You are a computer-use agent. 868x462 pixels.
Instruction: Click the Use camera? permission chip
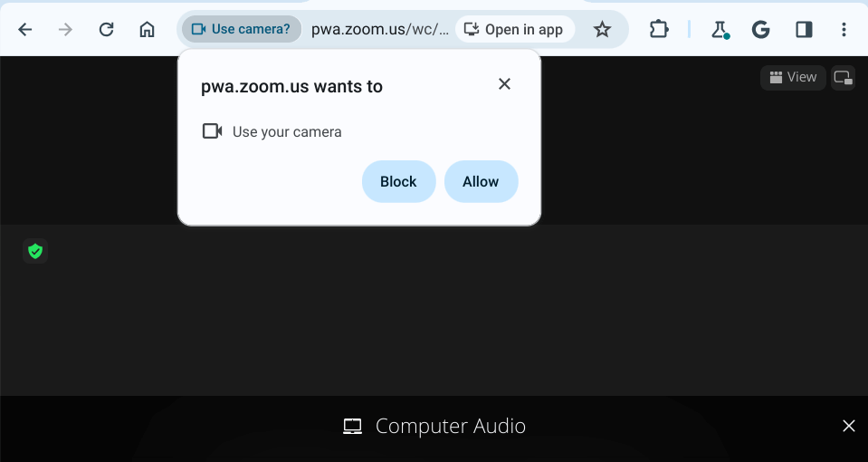[241, 29]
